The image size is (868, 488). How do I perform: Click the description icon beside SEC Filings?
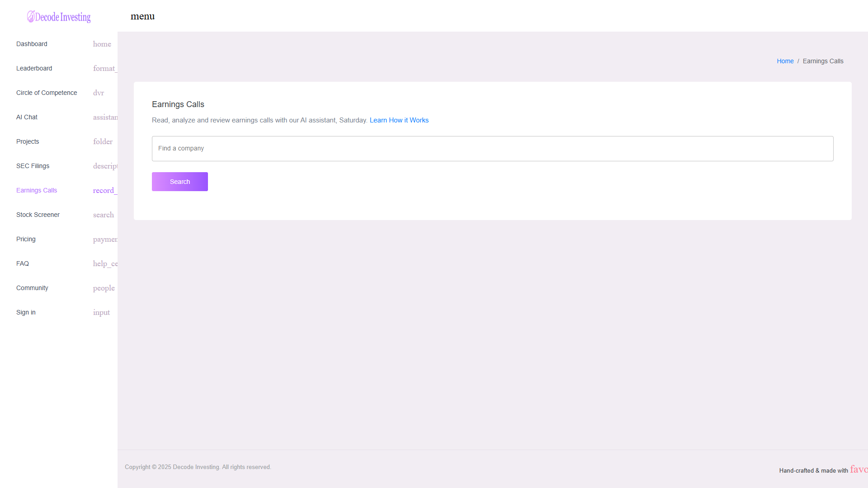tap(105, 166)
